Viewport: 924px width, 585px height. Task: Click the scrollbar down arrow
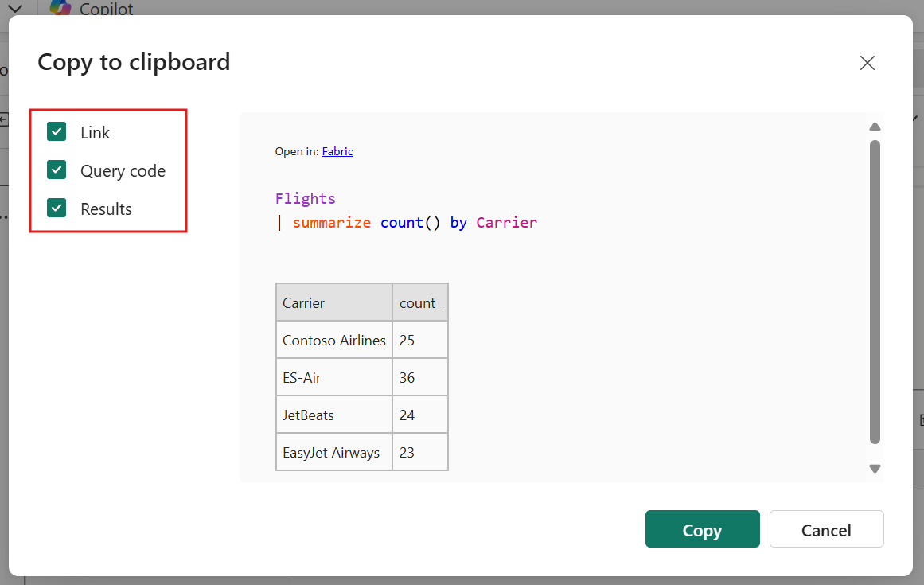coord(875,469)
